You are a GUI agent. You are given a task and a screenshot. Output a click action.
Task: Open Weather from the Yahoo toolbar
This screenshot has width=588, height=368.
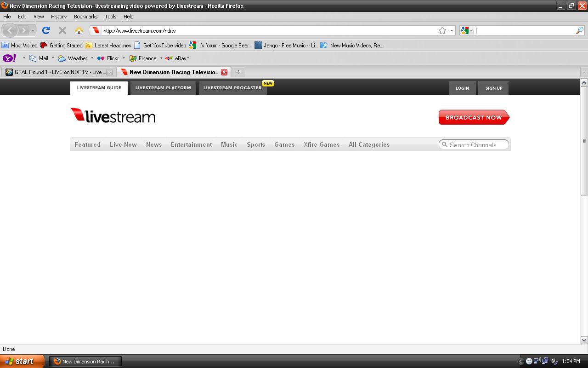(x=73, y=58)
